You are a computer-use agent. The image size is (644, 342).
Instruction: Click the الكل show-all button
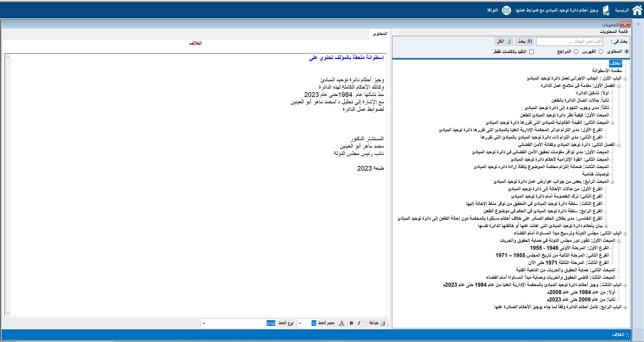504,41
